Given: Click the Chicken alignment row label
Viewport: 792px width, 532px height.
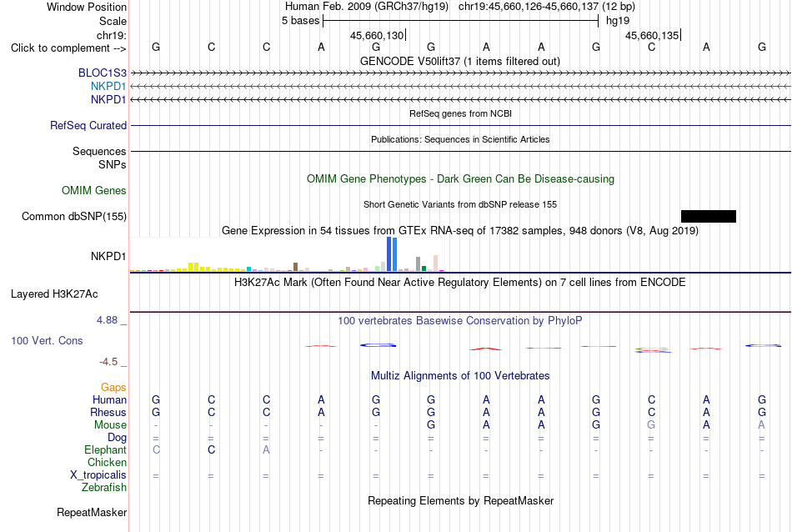Looking at the screenshot, I should (107, 462).
